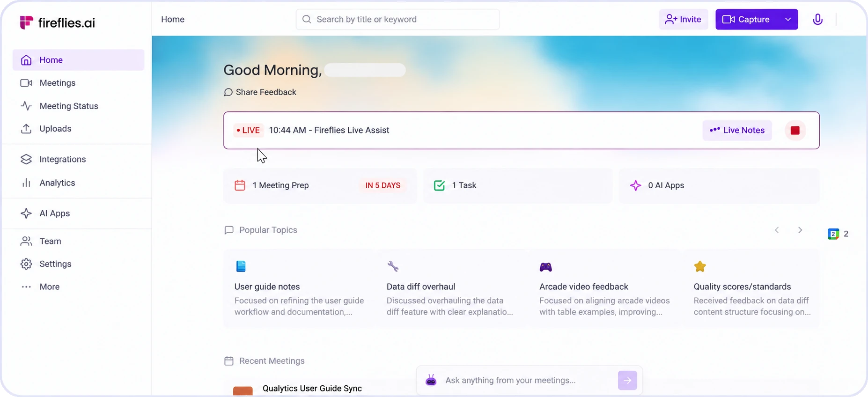Click the sparkle icon on AI Apps card

635,185
